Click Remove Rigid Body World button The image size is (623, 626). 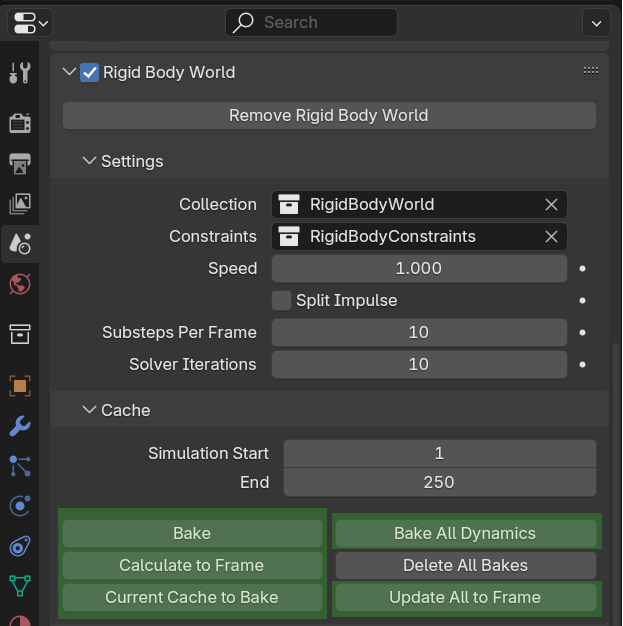[x=329, y=116]
